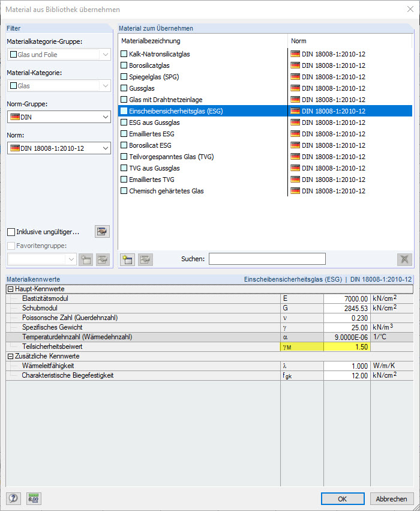Click the German flag in Norm-Gruppe box
The width and height of the screenshot is (420, 511).
[x=14, y=116]
